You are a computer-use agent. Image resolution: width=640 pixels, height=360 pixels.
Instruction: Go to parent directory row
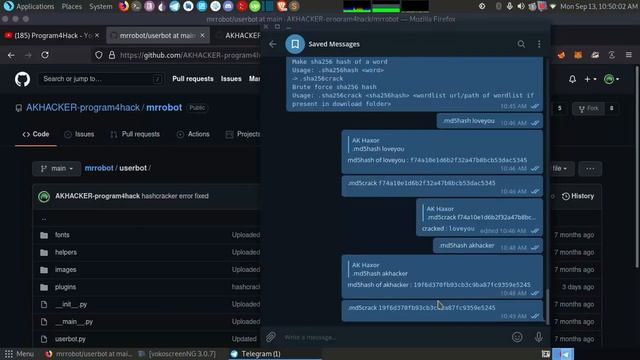(x=44, y=219)
